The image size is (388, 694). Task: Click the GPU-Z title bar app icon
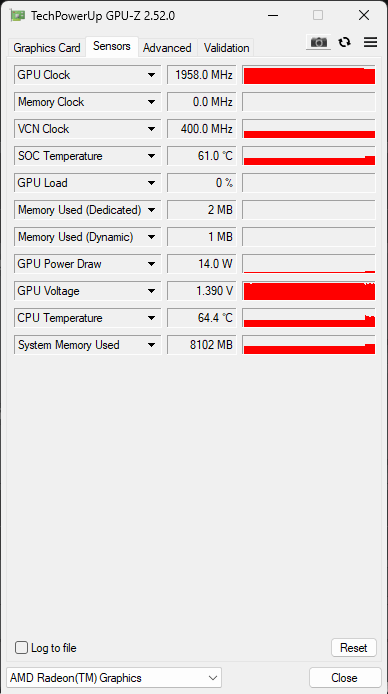point(18,15)
